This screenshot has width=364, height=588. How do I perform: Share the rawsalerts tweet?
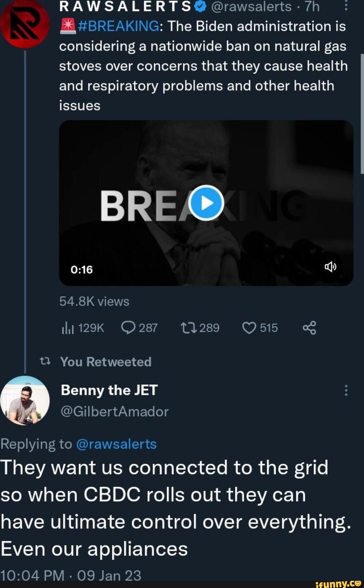(309, 328)
